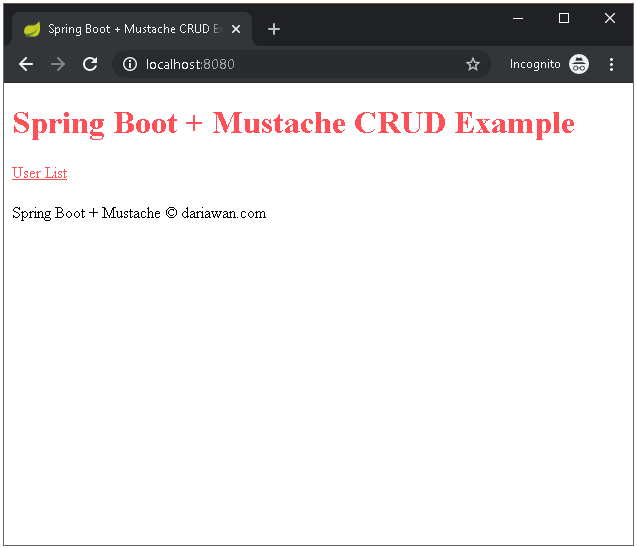Open the Incognito profile icon

pyautogui.click(x=578, y=64)
